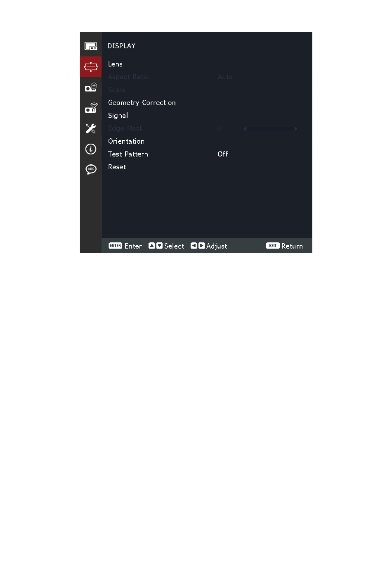This screenshot has width=392, height=569.
Task: Click the EXIT key icon in footer
Action: click(273, 246)
